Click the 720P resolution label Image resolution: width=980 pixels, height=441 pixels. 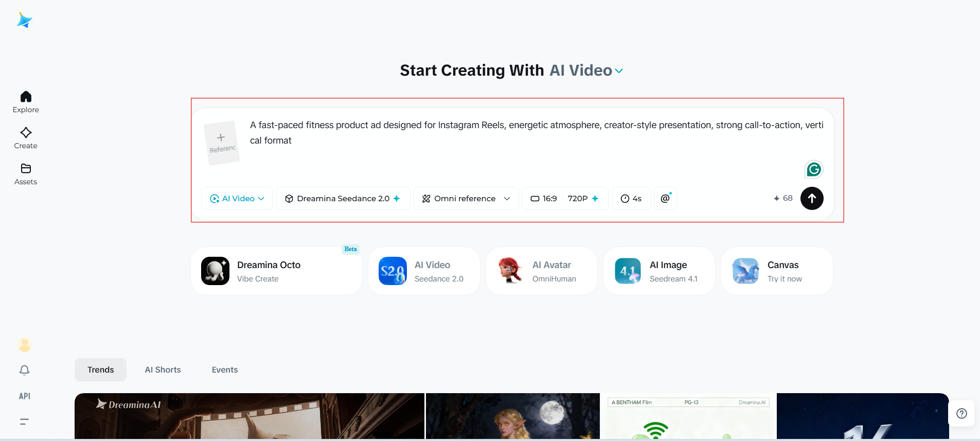[x=578, y=199]
